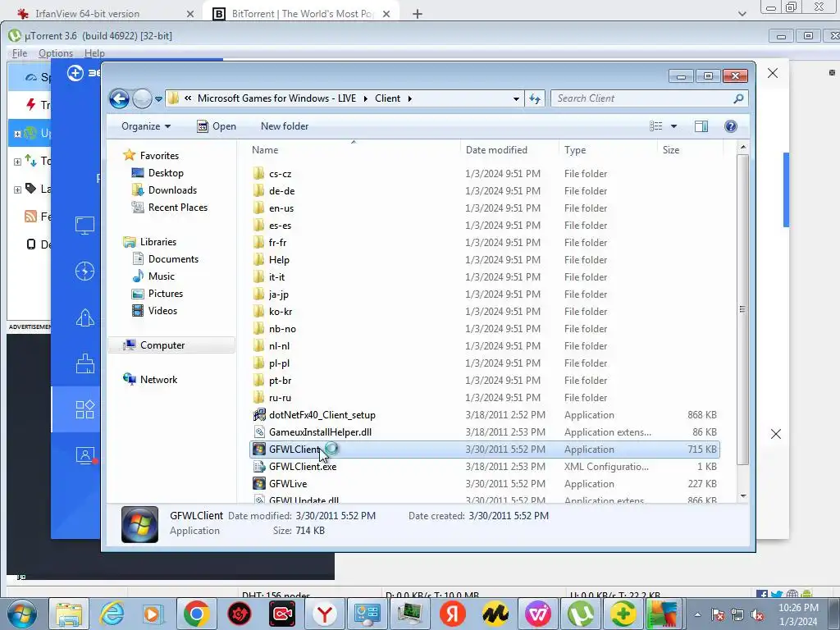Click rocket icon in blue sidebar
Viewport: 840px width, 630px height.
click(84, 317)
